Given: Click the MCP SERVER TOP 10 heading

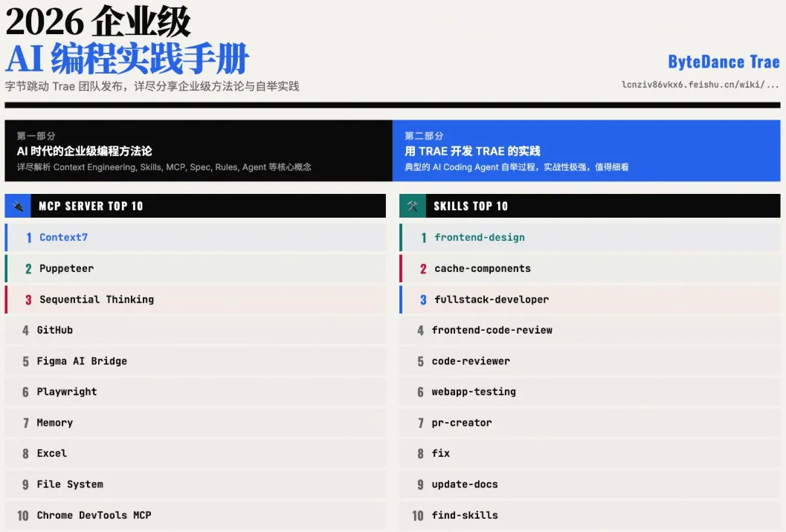Looking at the screenshot, I should point(91,206).
